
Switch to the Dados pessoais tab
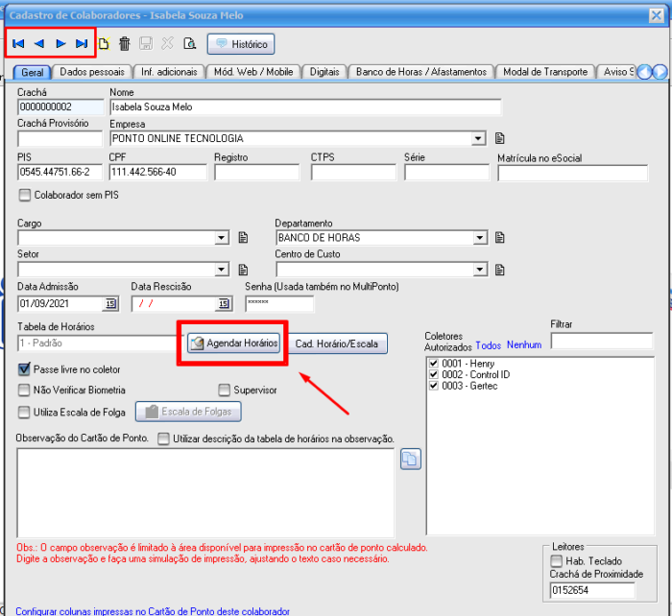tap(92, 72)
